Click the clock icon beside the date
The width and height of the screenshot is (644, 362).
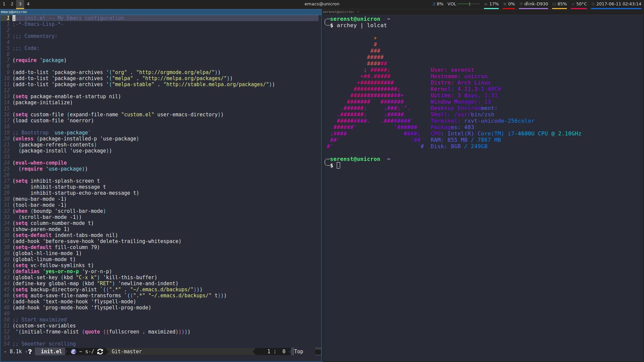(x=593, y=4)
